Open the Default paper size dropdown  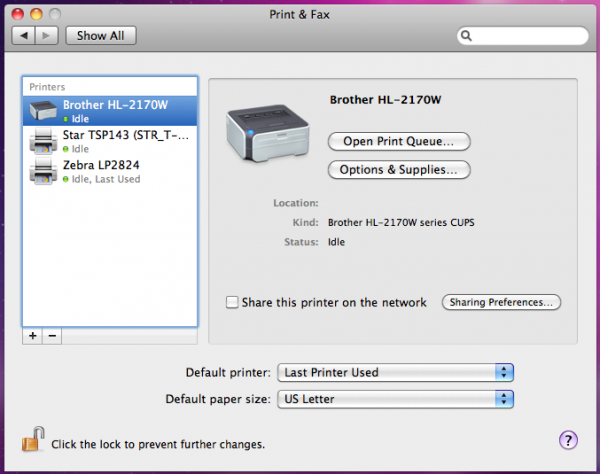point(395,399)
